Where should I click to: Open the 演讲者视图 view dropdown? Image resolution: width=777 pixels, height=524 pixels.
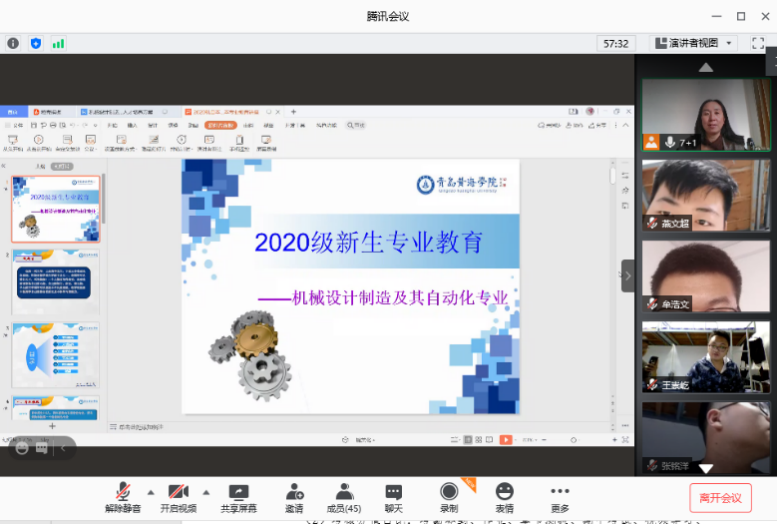click(693, 43)
